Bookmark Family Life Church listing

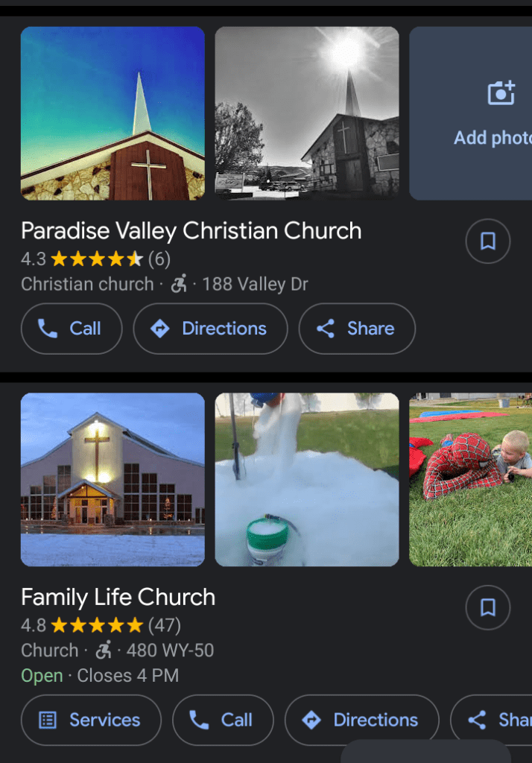[x=488, y=608]
